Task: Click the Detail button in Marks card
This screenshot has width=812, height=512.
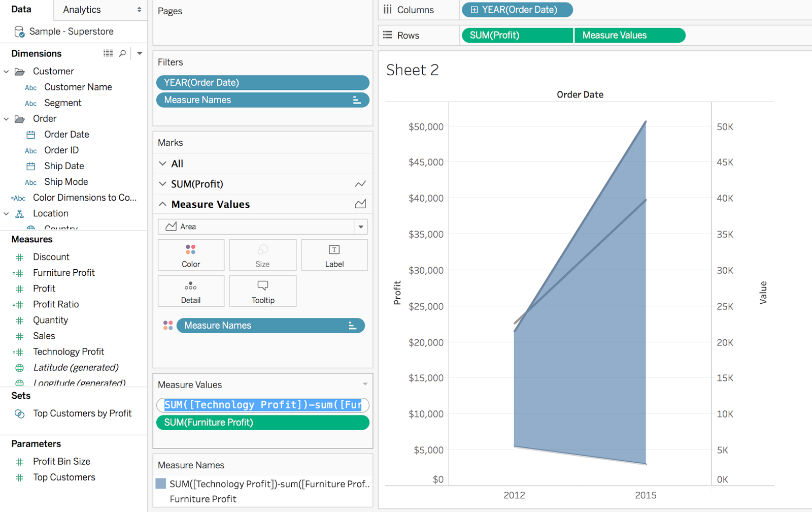Action: [x=191, y=291]
